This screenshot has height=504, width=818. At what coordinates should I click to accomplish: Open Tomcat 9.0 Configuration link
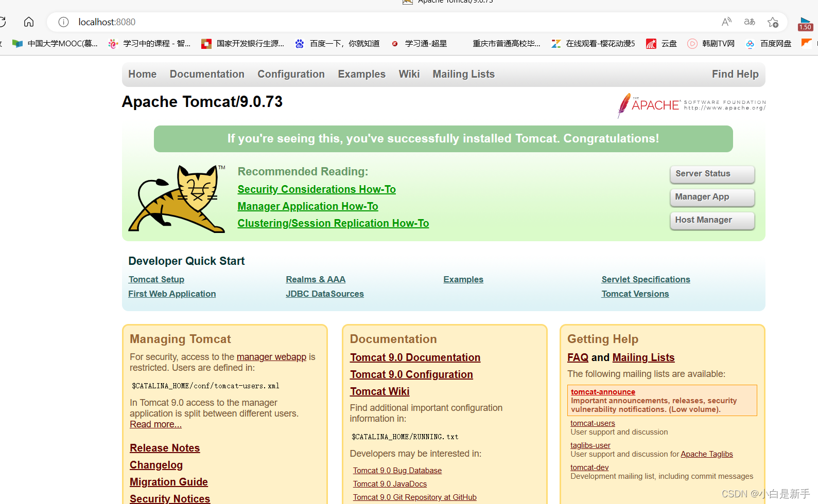tap(411, 374)
